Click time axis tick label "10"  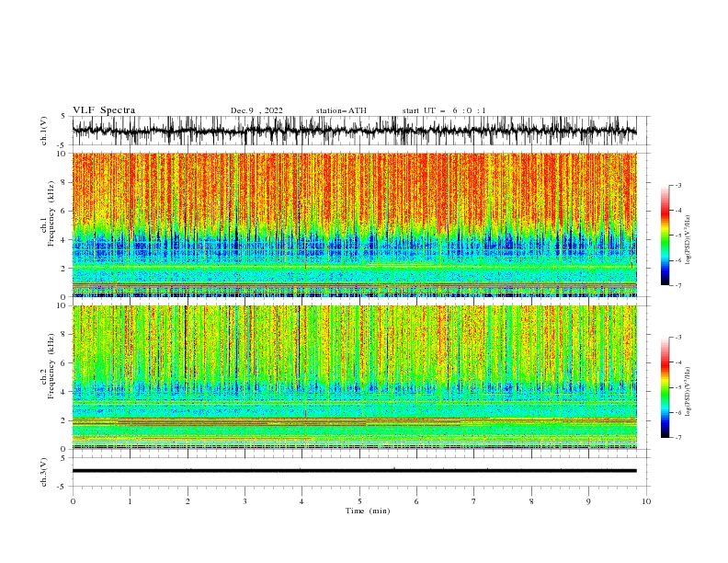click(646, 501)
